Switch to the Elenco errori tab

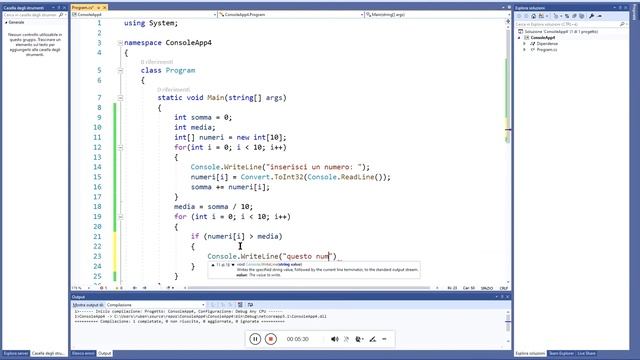[83, 353]
